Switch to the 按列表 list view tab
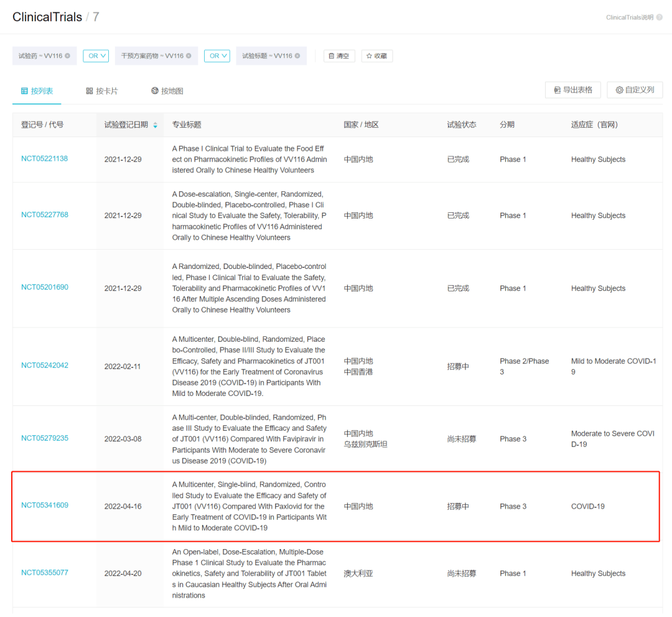 click(x=37, y=91)
